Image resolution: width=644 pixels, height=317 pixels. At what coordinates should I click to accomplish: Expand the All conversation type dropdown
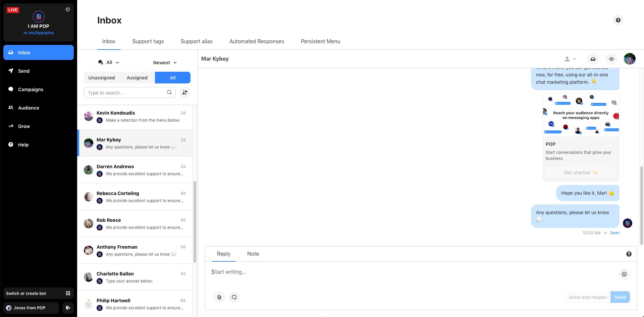[108, 62]
